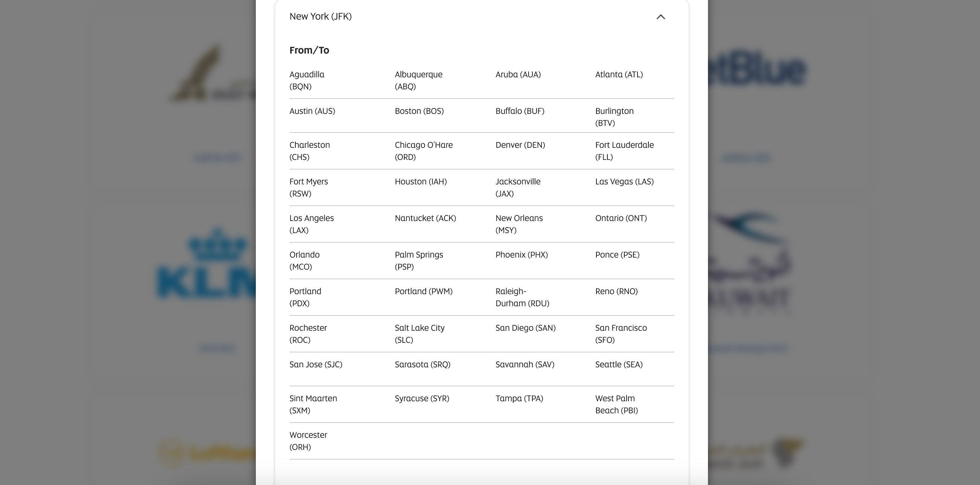Viewport: 980px width, 485px height.
Task: Choose Raleigh-Durham (RDU) route
Action: [x=522, y=297]
